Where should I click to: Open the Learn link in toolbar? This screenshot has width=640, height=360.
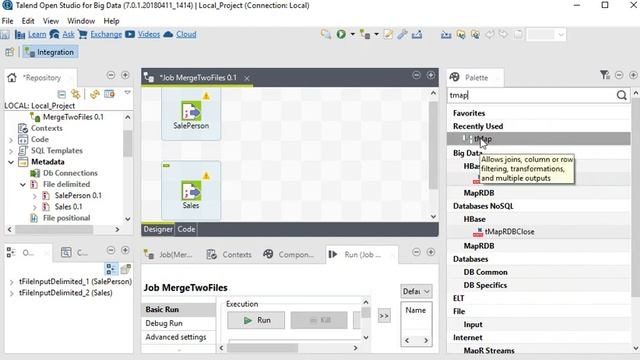pos(37,34)
